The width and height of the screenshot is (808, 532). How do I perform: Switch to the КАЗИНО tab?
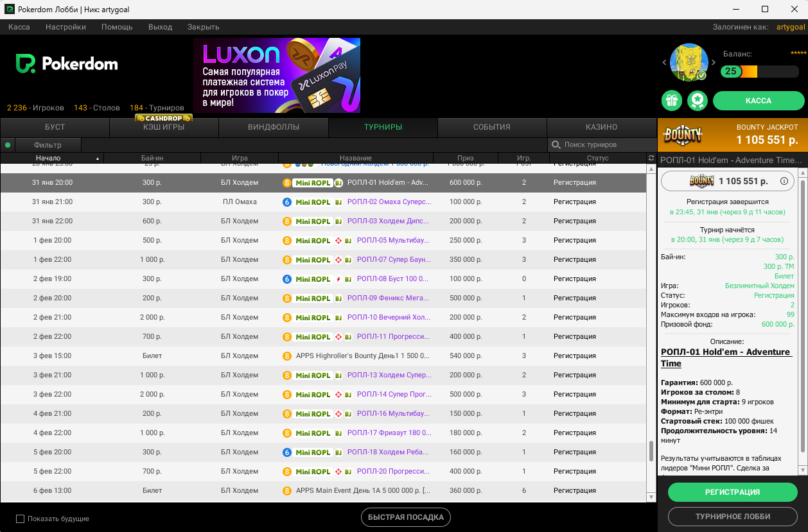click(x=602, y=127)
